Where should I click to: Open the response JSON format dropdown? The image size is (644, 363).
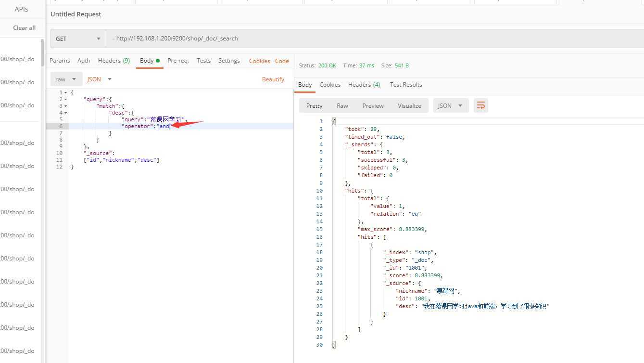pyautogui.click(x=451, y=105)
